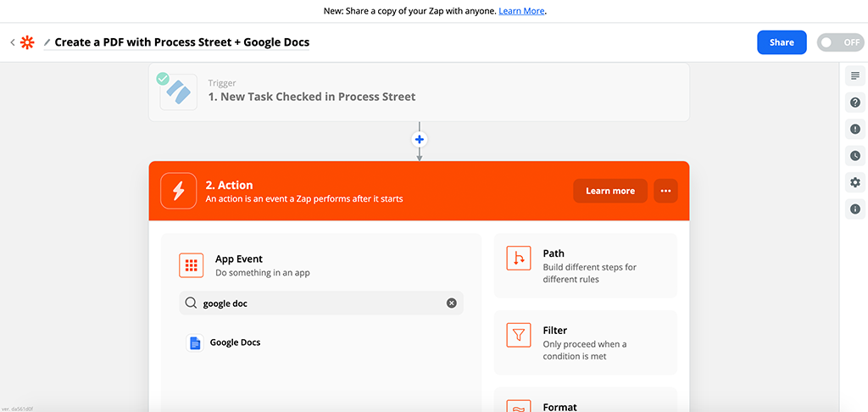Click the Learn more button in Action header
The width and height of the screenshot is (868, 412).
click(x=609, y=191)
